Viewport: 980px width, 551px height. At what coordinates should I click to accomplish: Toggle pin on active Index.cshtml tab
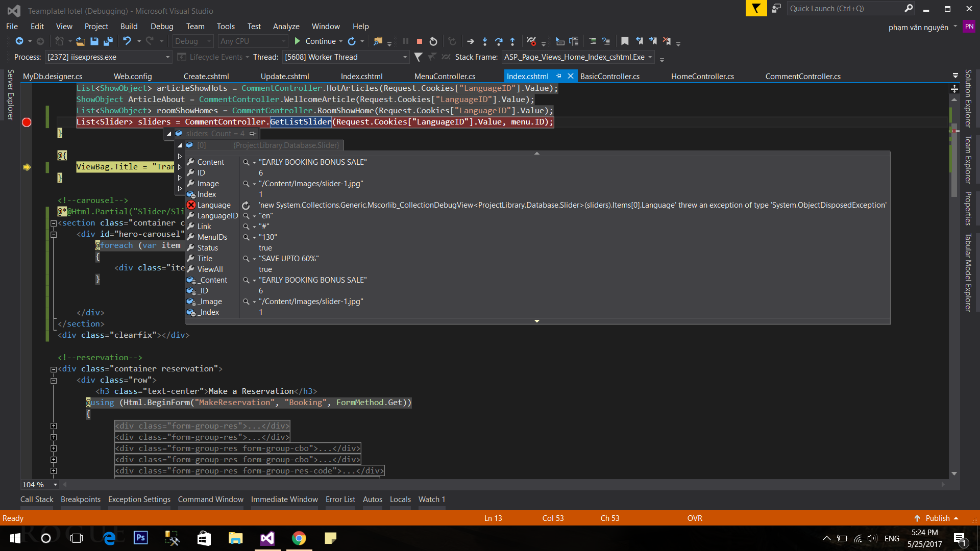pos(558,76)
